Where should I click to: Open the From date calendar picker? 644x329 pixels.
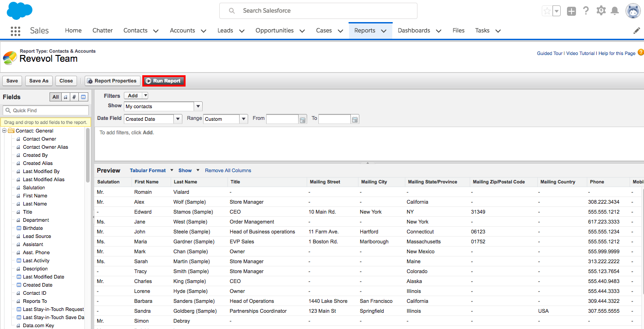click(x=303, y=119)
